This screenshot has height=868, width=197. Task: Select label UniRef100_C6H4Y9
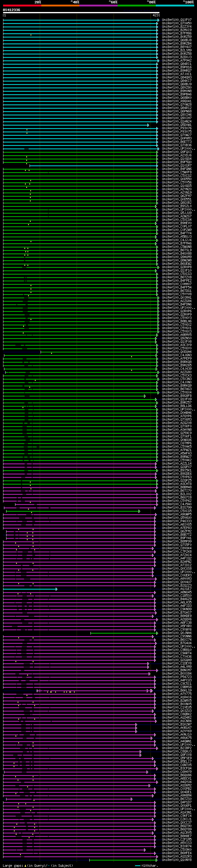click(x=177, y=772)
